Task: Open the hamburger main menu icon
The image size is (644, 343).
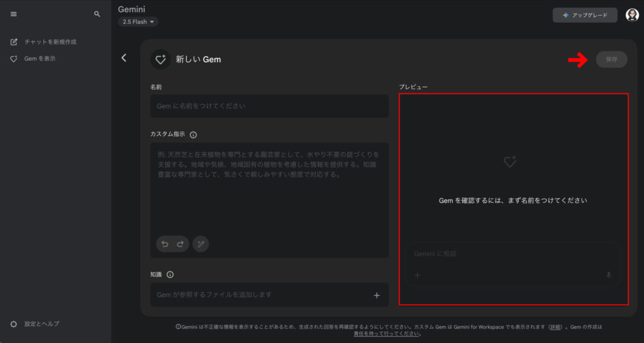Action: click(x=14, y=14)
